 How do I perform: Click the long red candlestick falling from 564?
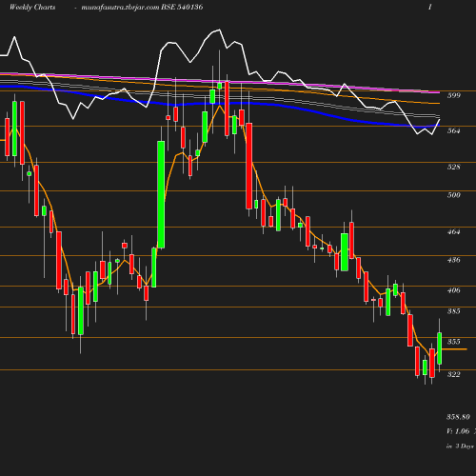[x=249, y=166]
